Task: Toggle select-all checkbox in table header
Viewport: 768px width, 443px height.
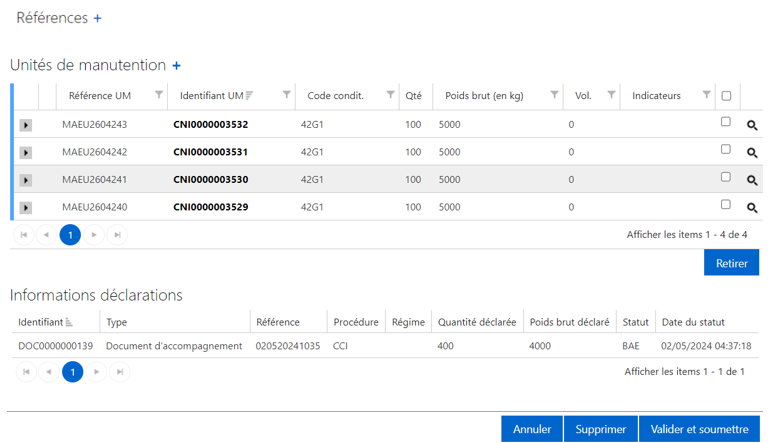Action: [x=726, y=96]
